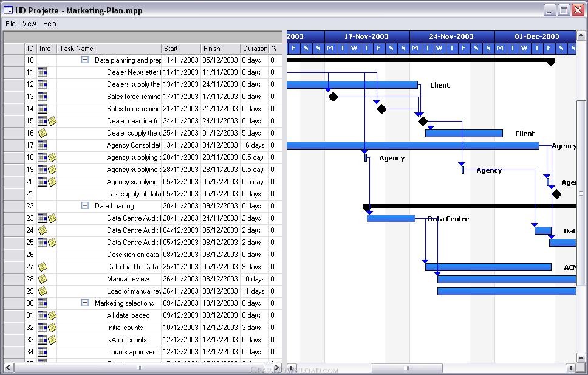Screen dimensions: 588x375
Task: Select the task name 'Manual review'
Action: pyautogui.click(x=128, y=279)
